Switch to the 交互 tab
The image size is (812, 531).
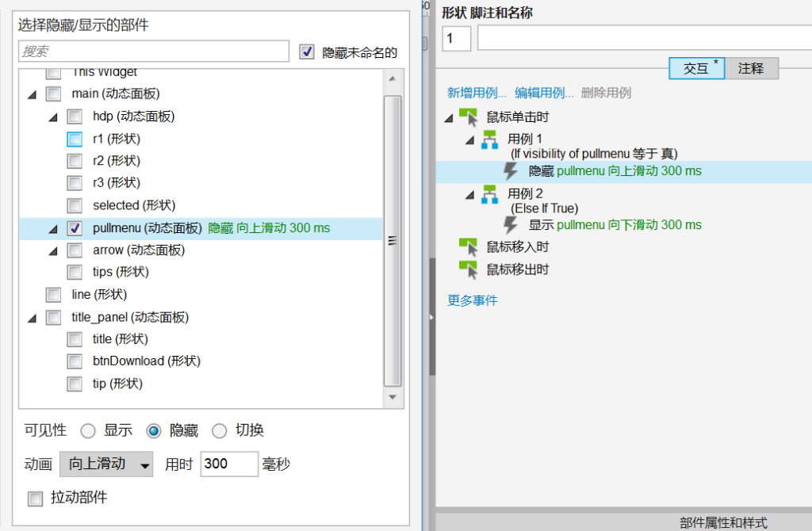[x=696, y=68]
